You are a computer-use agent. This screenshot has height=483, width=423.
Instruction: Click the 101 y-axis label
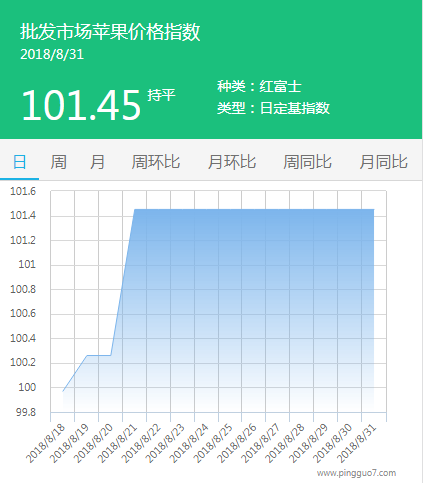(x=27, y=264)
